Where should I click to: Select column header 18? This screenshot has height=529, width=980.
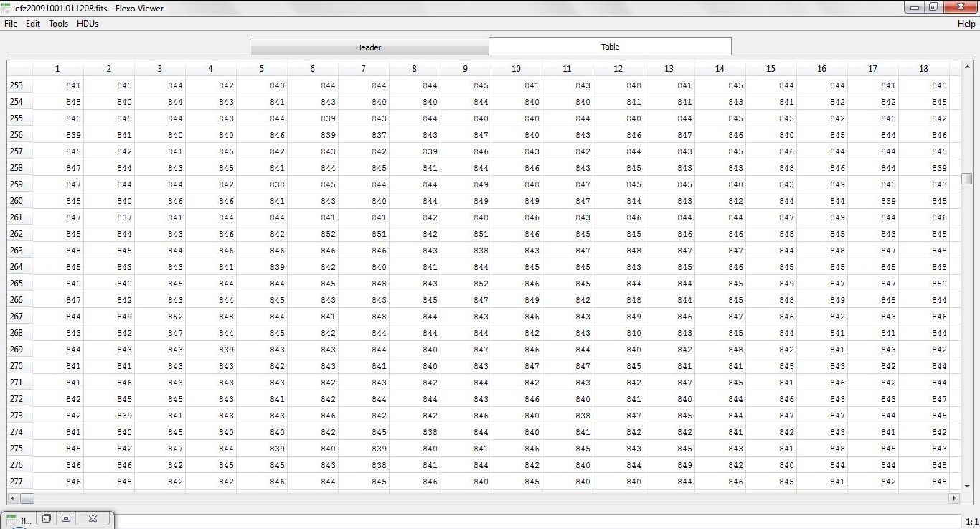(x=924, y=69)
